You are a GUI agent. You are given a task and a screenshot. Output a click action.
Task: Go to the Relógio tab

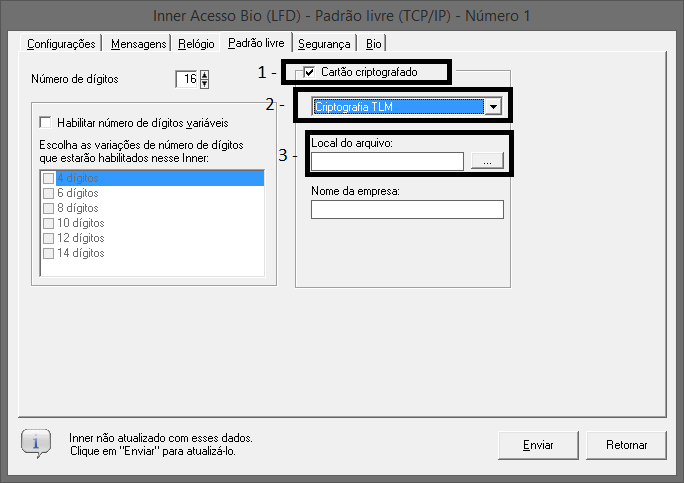pos(196,44)
